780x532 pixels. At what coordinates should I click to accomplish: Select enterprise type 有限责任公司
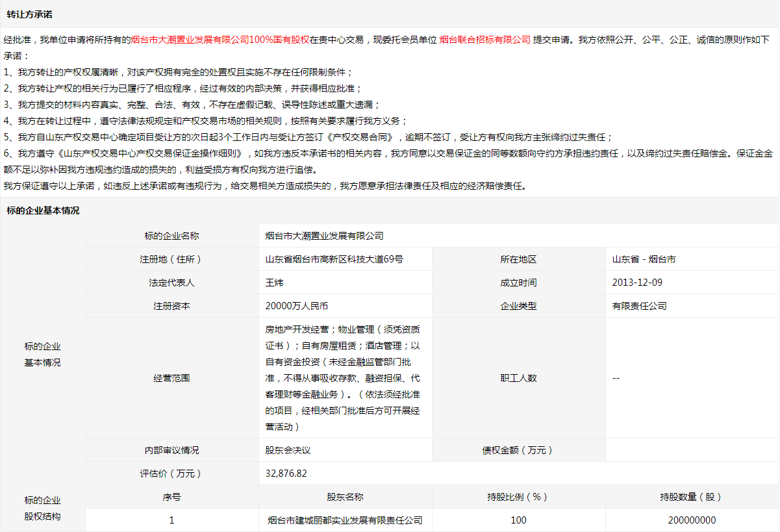tap(639, 306)
